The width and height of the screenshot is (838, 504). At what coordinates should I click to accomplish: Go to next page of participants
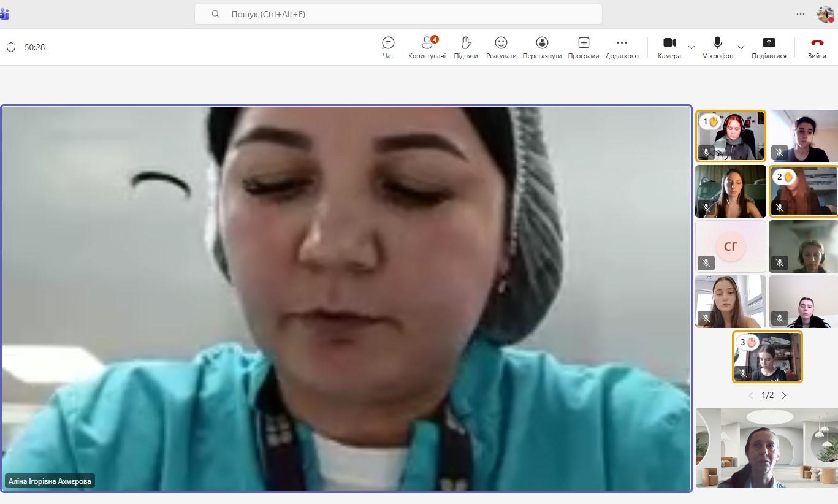click(x=784, y=395)
